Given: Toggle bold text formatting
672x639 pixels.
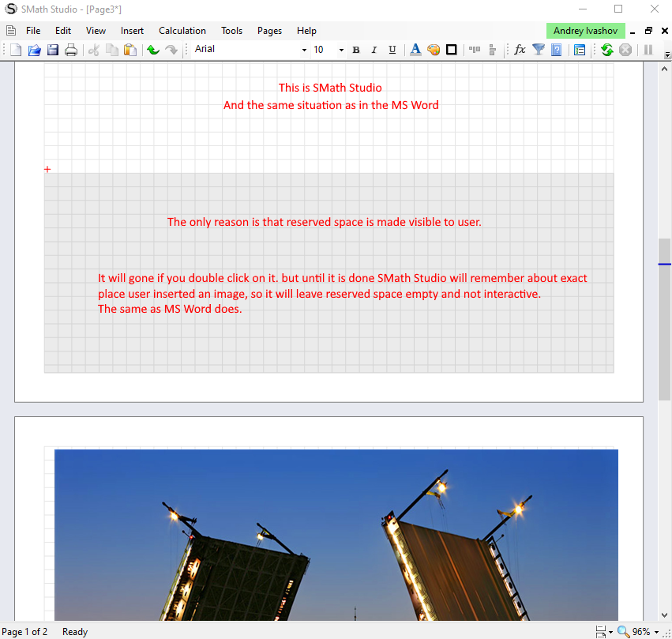Looking at the screenshot, I should [x=356, y=50].
